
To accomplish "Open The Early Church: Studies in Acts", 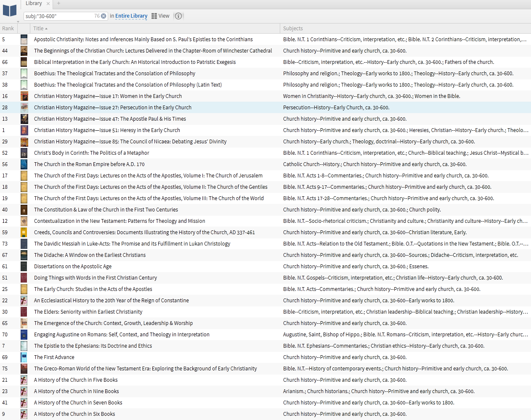I will click(93, 289).
